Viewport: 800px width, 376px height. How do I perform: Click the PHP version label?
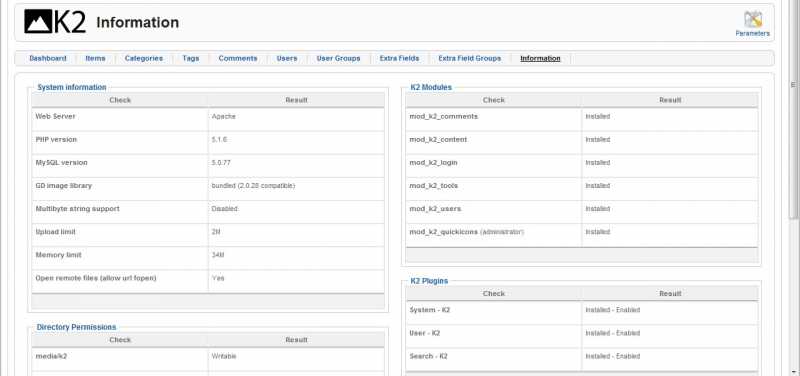56,139
